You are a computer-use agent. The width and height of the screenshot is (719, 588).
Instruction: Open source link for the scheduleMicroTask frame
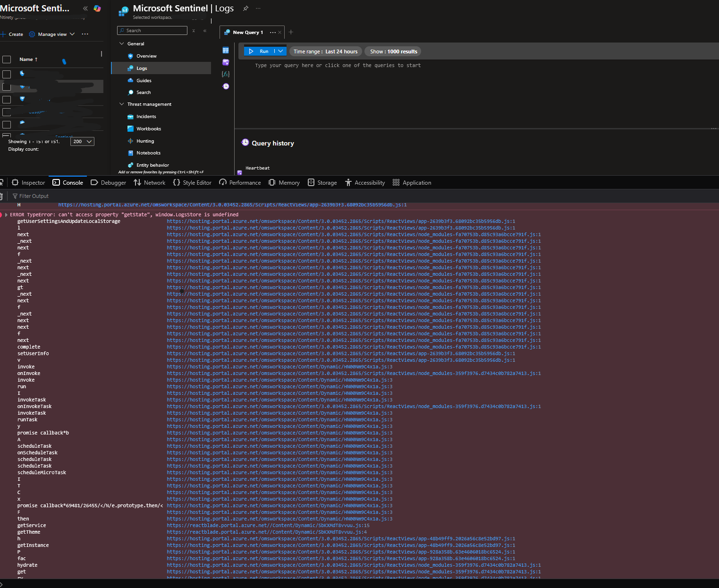click(279, 472)
